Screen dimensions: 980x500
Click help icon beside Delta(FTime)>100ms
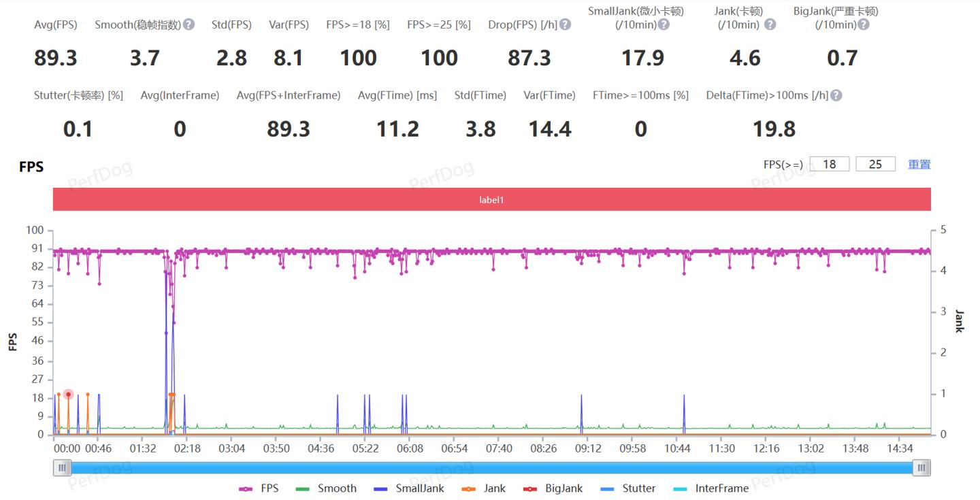pos(836,95)
